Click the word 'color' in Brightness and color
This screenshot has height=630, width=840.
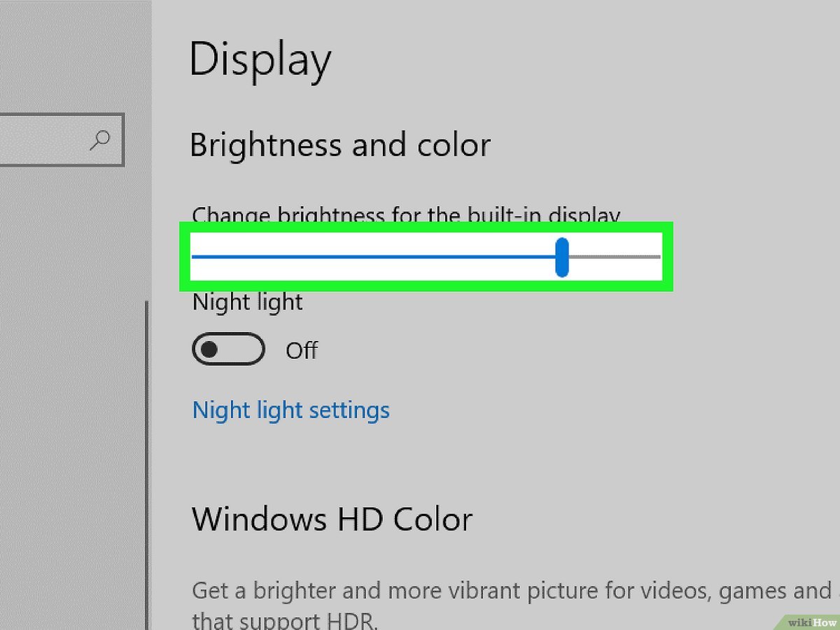tap(454, 146)
